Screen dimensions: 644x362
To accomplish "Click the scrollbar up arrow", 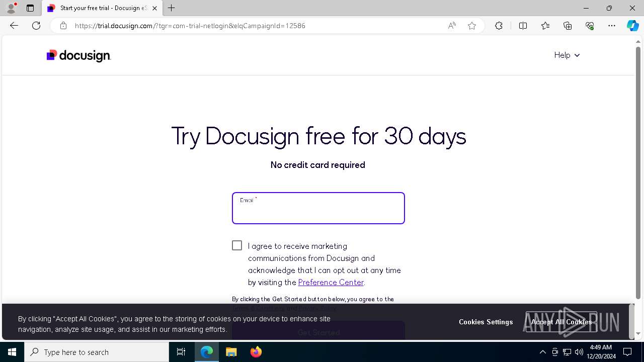I will [x=638, y=41].
